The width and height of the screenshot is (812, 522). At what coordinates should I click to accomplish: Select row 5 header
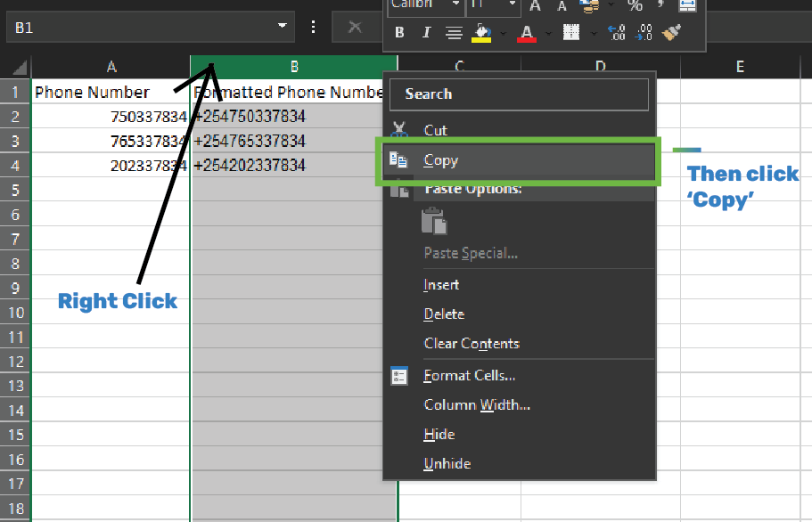[15, 190]
